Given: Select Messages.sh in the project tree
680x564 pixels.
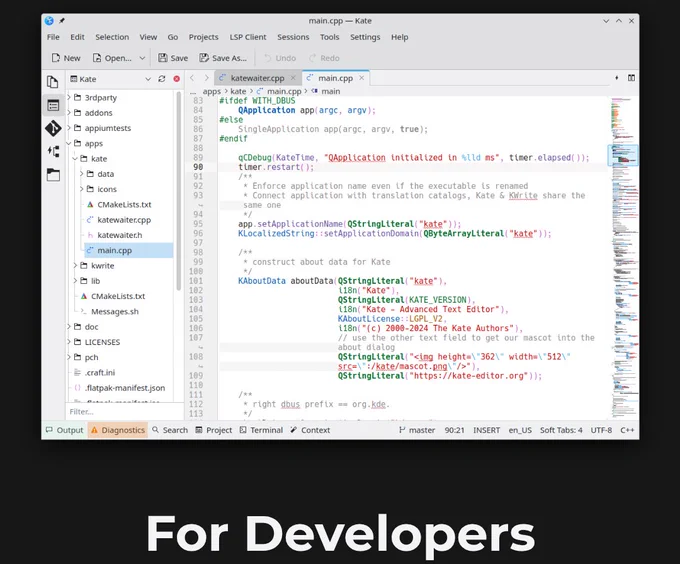Looking at the screenshot, I should click(x=115, y=311).
